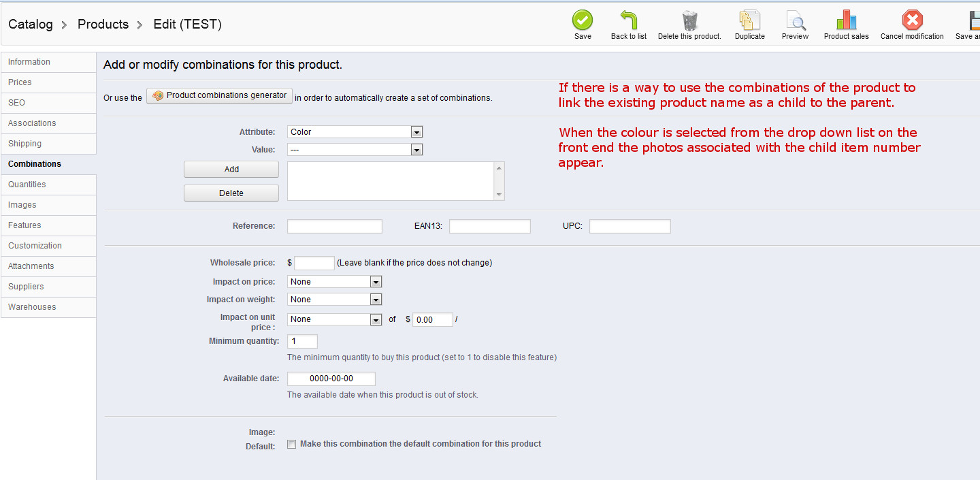Switch to the Quantities tab
Viewport: 980px width, 480px height.
pyautogui.click(x=27, y=185)
